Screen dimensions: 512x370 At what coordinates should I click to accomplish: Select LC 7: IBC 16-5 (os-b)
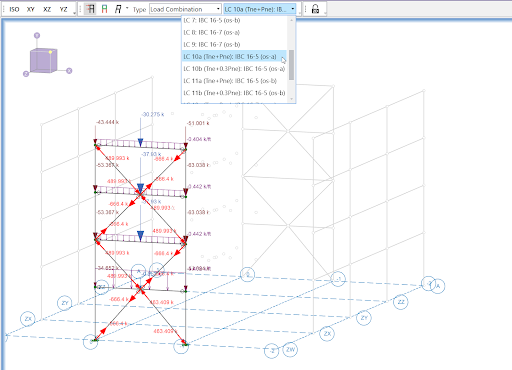tap(234, 21)
